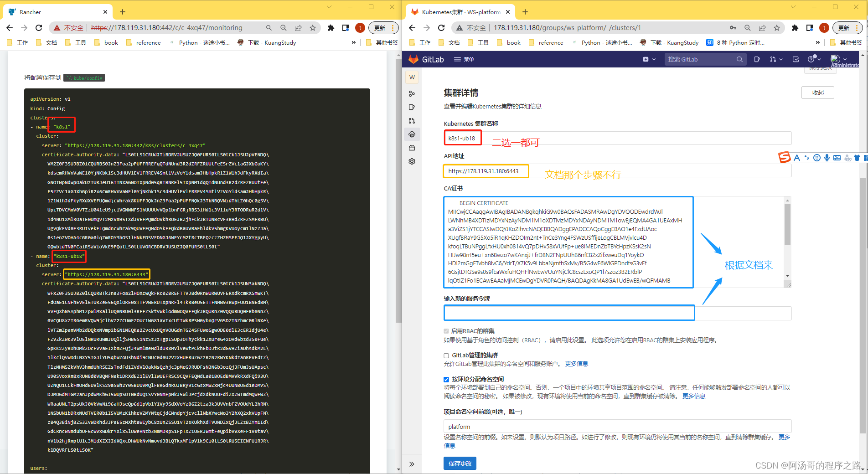Screen dimensions: 868x474
Task: Open tab search chevron in Rancher window
Action: coord(329,7)
